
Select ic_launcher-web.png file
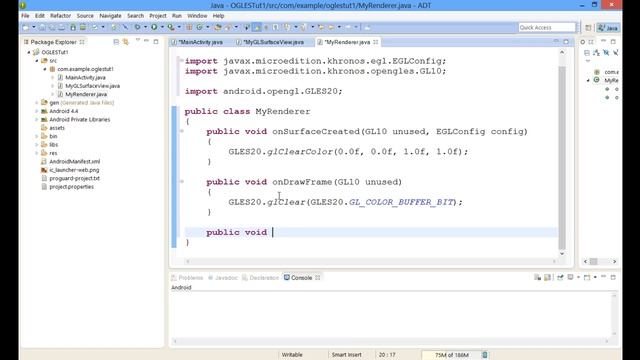pos(74,170)
